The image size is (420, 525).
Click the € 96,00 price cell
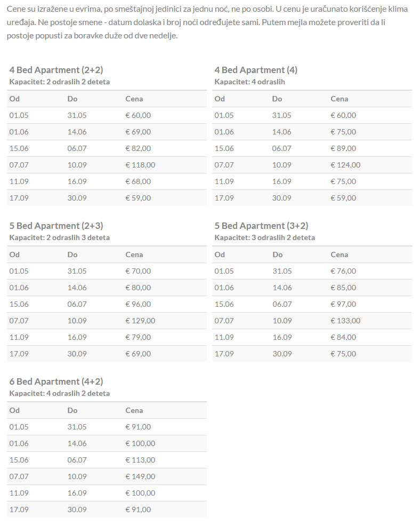[138, 304]
